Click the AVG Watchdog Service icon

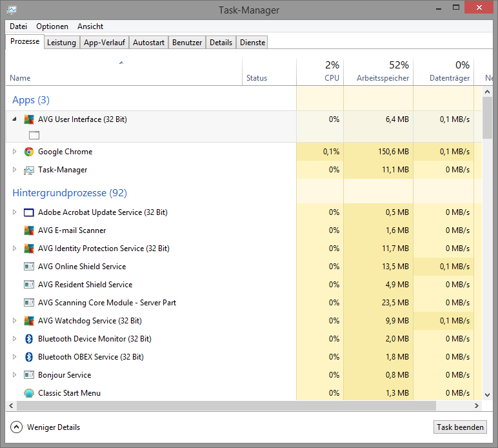[x=29, y=321]
